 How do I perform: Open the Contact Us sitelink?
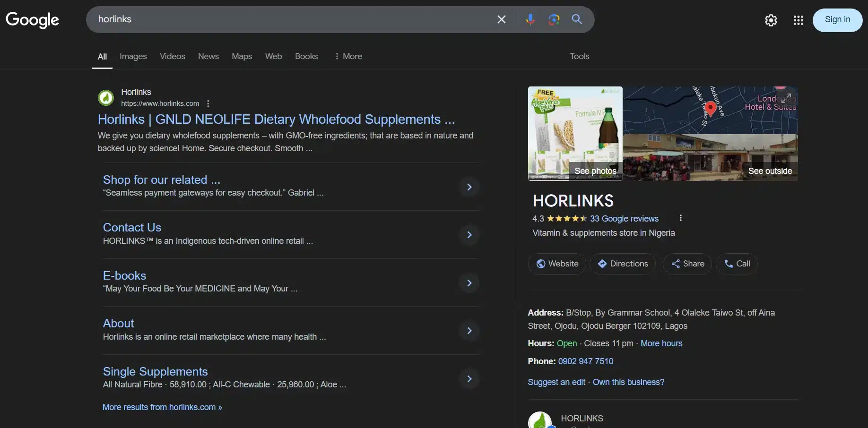click(132, 227)
